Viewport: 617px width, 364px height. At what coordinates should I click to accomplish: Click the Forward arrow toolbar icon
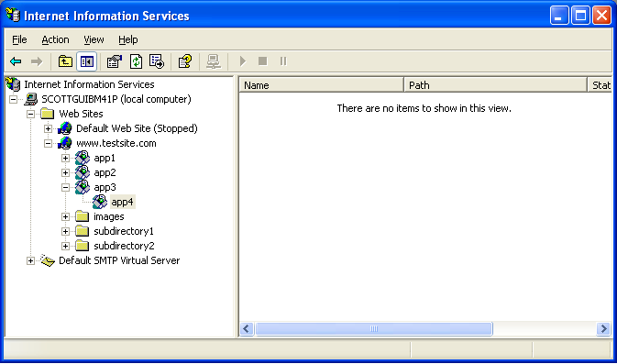[x=37, y=61]
